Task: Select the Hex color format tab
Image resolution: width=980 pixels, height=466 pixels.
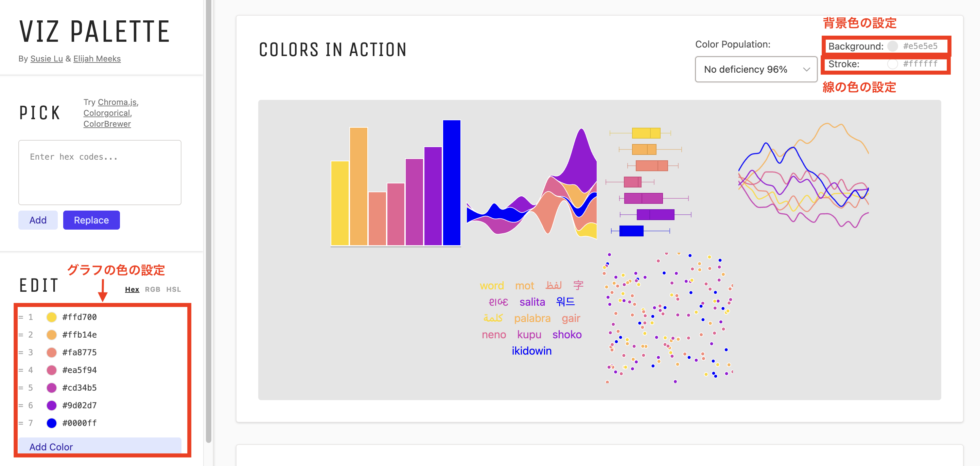Action: pos(132,289)
